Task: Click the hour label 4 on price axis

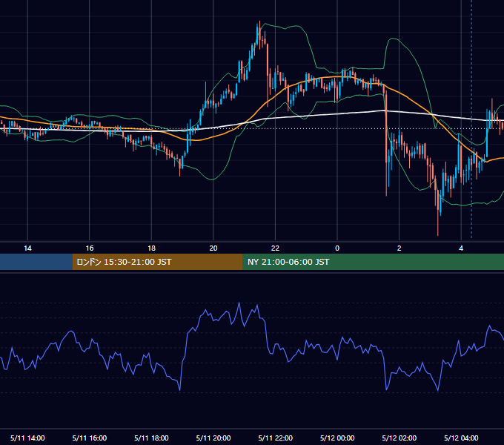Action: 461,248
